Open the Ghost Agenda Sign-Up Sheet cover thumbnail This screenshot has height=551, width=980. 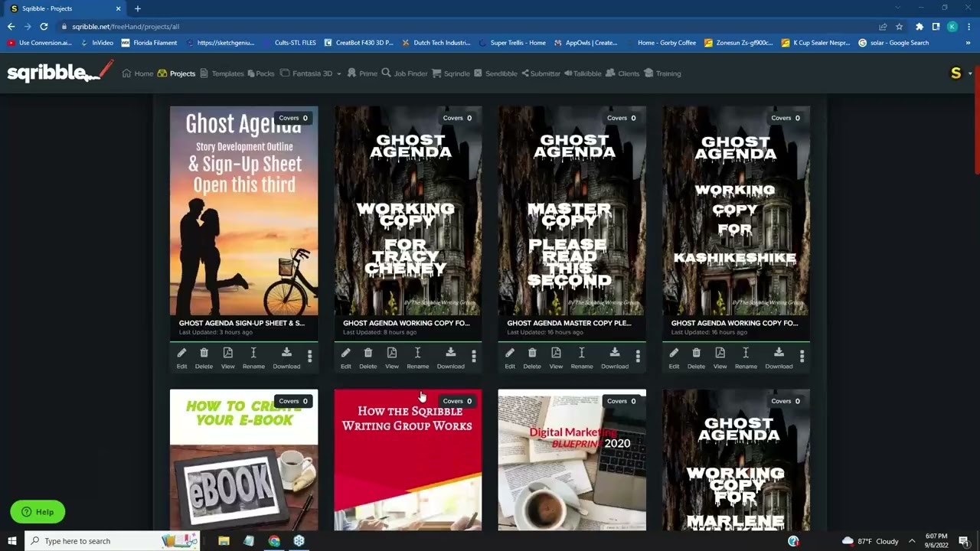point(243,210)
